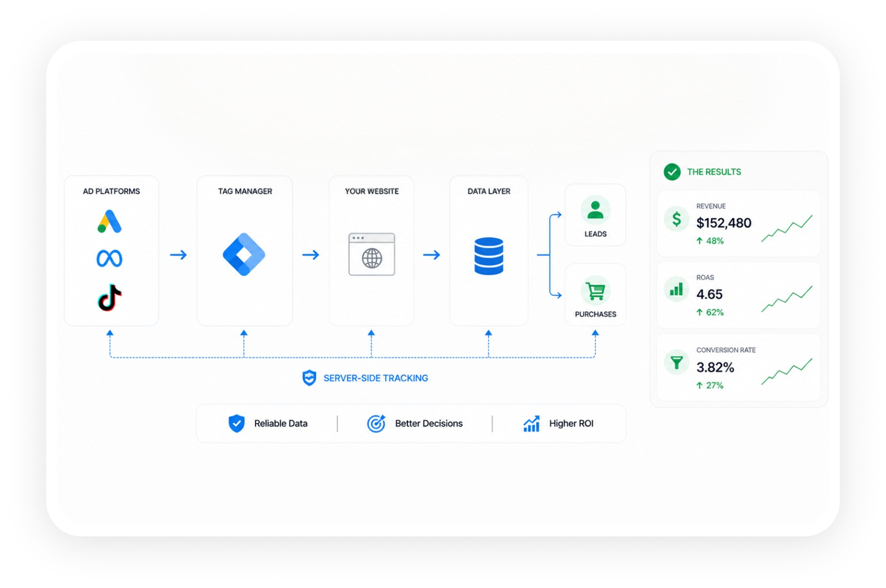
Task: Click the Server-Side Tracking shield icon
Action: click(309, 378)
